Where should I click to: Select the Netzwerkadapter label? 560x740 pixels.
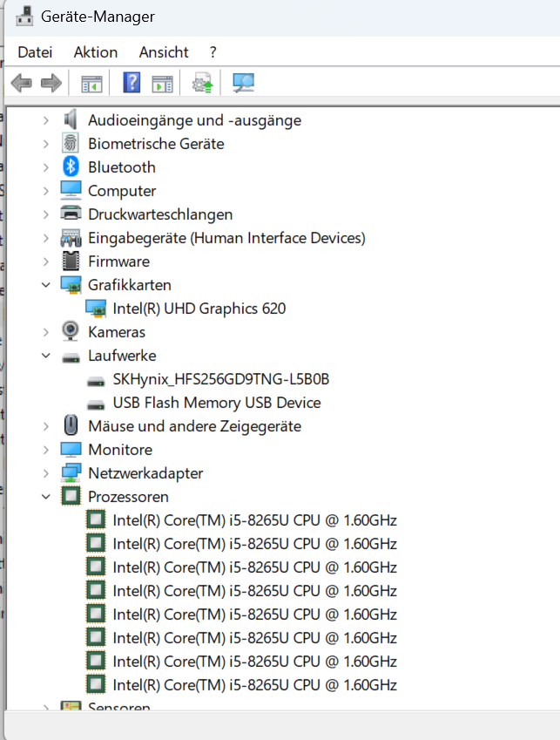click(145, 473)
